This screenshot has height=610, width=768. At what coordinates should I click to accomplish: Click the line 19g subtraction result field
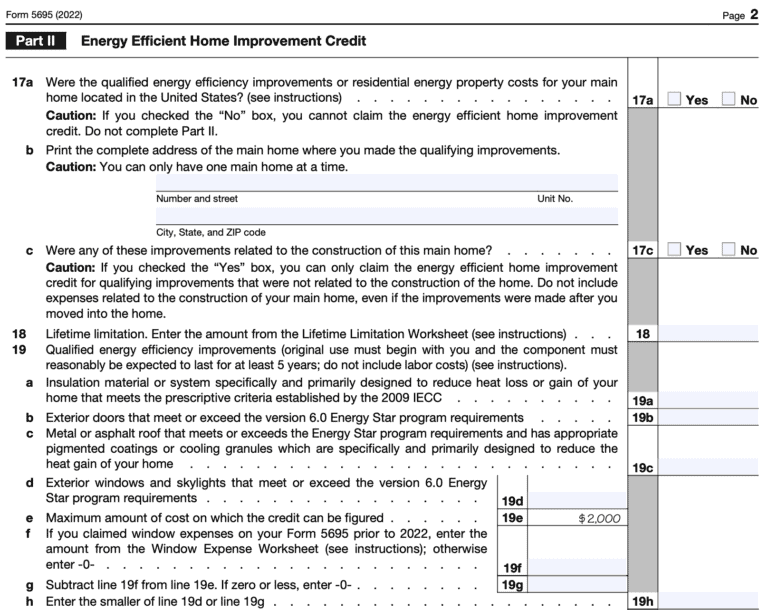pyautogui.click(x=577, y=584)
